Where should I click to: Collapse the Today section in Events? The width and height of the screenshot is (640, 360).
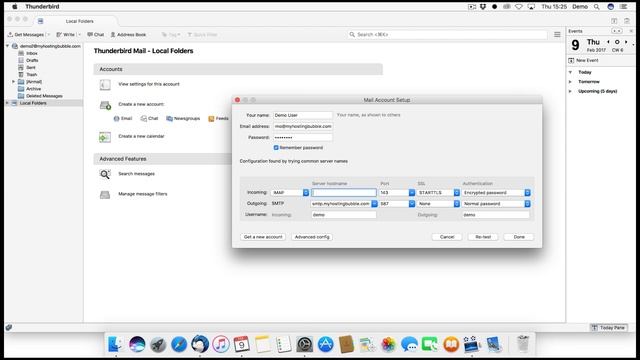point(571,72)
